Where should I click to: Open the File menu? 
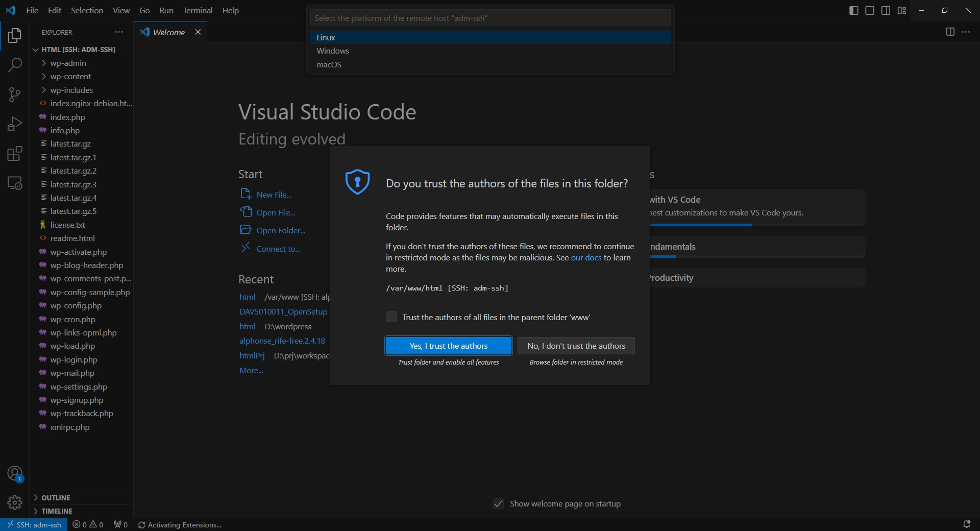click(32, 10)
